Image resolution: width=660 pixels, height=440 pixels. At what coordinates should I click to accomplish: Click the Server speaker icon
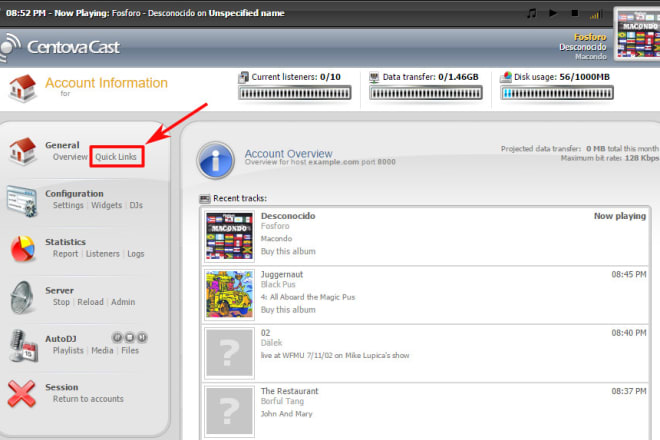point(22,298)
